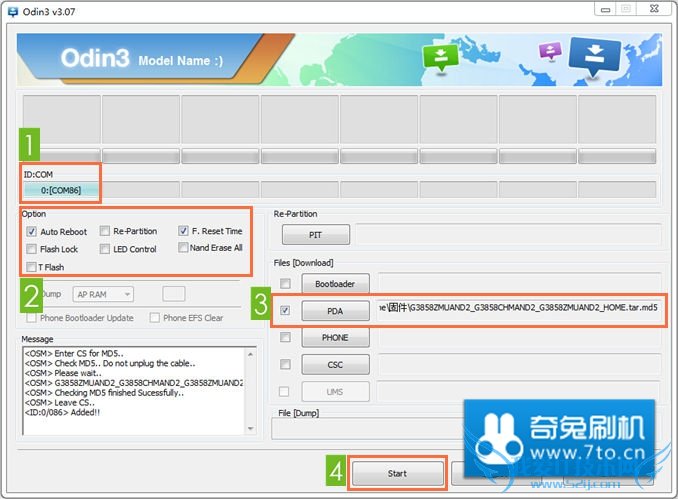678x499 pixels.
Task: Tick the UMS file checkbox
Action: tap(284, 391)
